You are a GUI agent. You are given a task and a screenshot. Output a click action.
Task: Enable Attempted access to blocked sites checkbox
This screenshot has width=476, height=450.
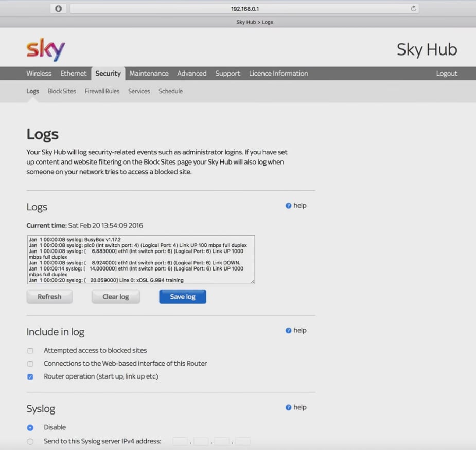[30, 351]
